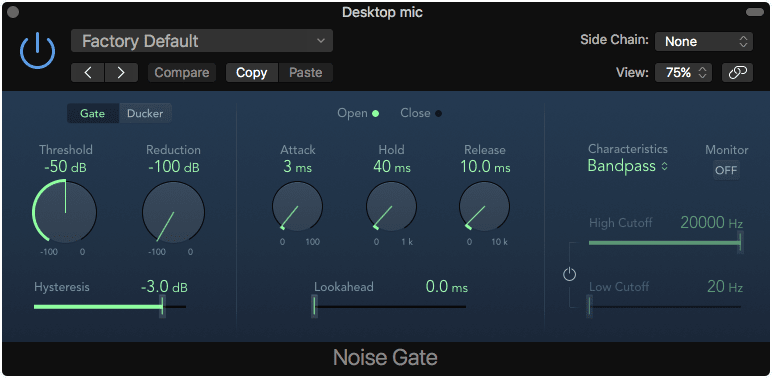The image size is (772, 378).
Task: Click the Desktop mic window title
Action: tap(382, 12)
